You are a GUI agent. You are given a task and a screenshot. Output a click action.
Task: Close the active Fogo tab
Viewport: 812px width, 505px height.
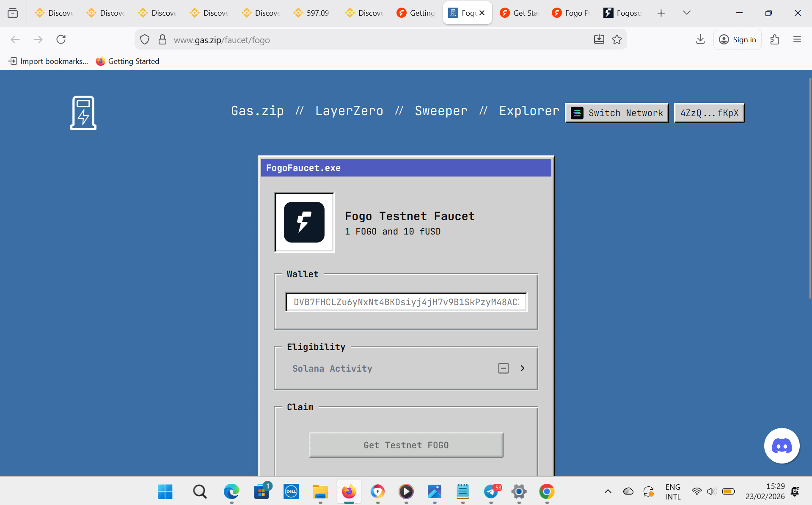(x=482, y=13)
